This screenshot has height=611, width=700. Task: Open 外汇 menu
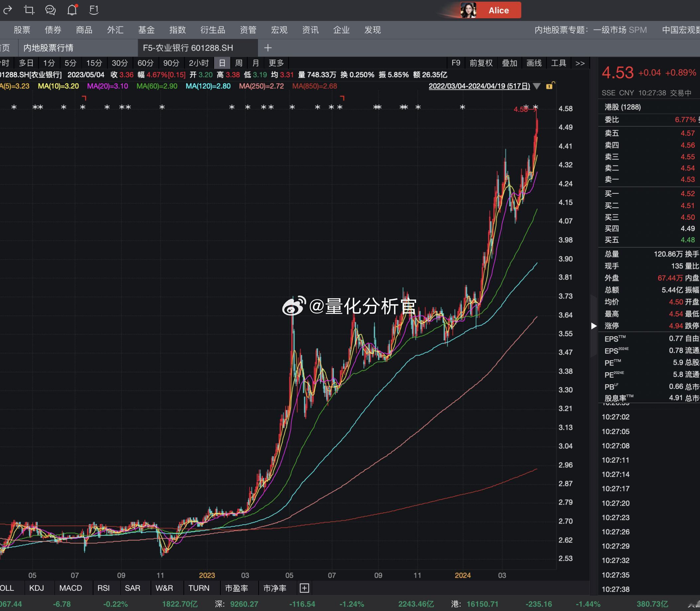115,30
